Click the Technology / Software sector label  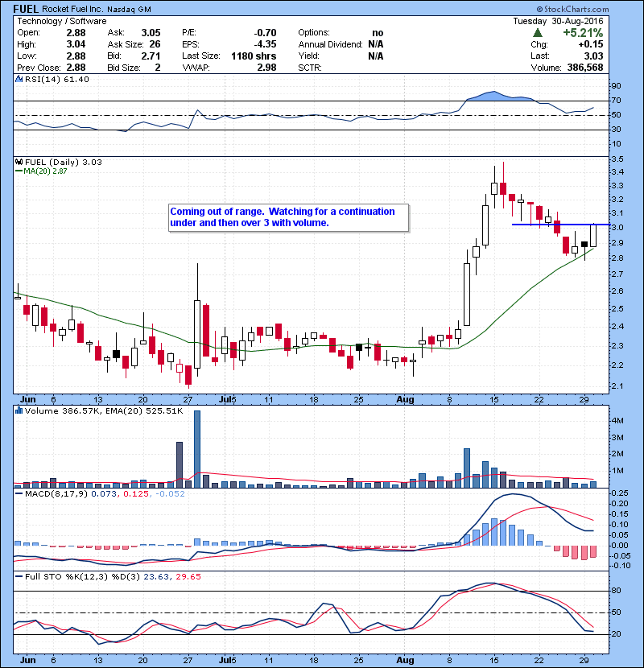point(62,21)
